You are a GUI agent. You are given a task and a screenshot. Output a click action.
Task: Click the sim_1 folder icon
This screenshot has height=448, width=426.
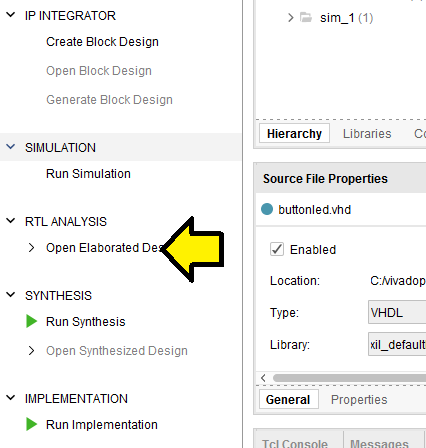pyautogui.click(x=306, y=17)
